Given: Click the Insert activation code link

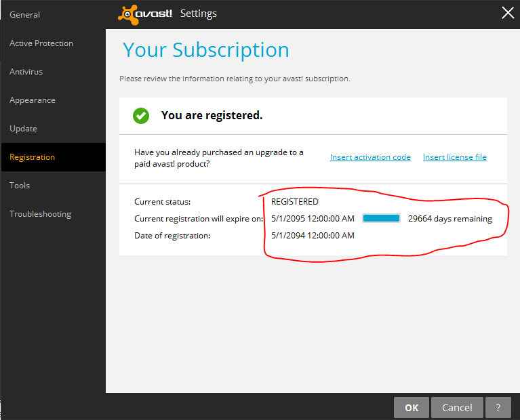Looking at the screenshot, I should pos(370,157).
